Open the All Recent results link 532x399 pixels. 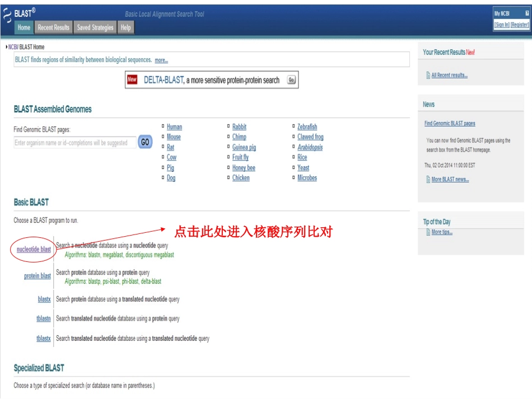[x=450, y=75]
